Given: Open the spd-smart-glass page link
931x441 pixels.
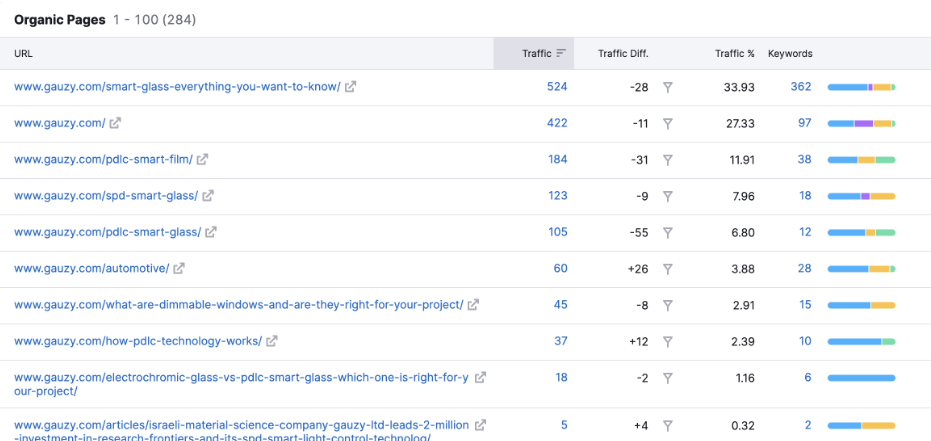Looking at the screenshot, I should [x=106, y=196].
